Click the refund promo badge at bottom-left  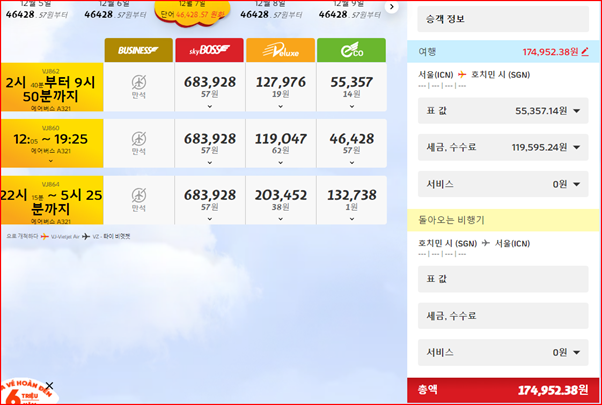[x=29, y=392]
